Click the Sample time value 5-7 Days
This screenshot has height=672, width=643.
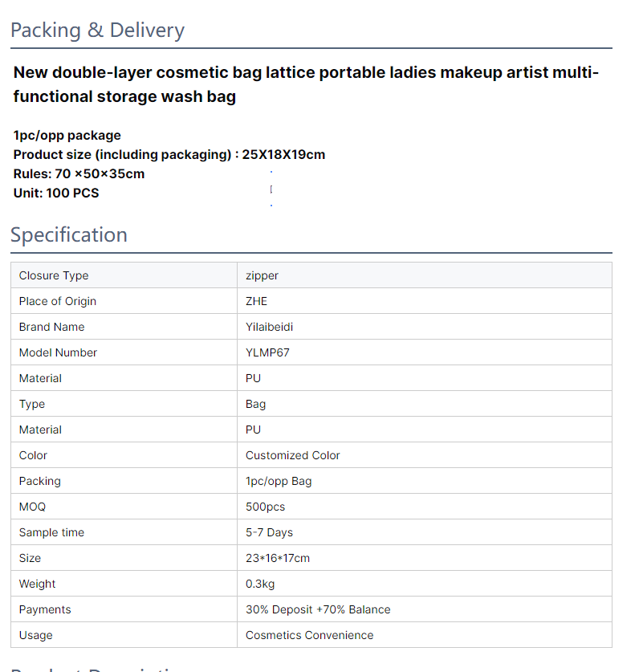(269, 532)
